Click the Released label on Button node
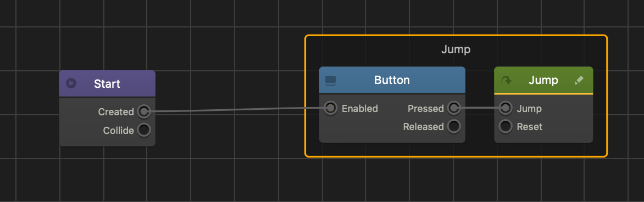Image resolution: width=644 pixels, height=202 pixels. pos(424,127)
